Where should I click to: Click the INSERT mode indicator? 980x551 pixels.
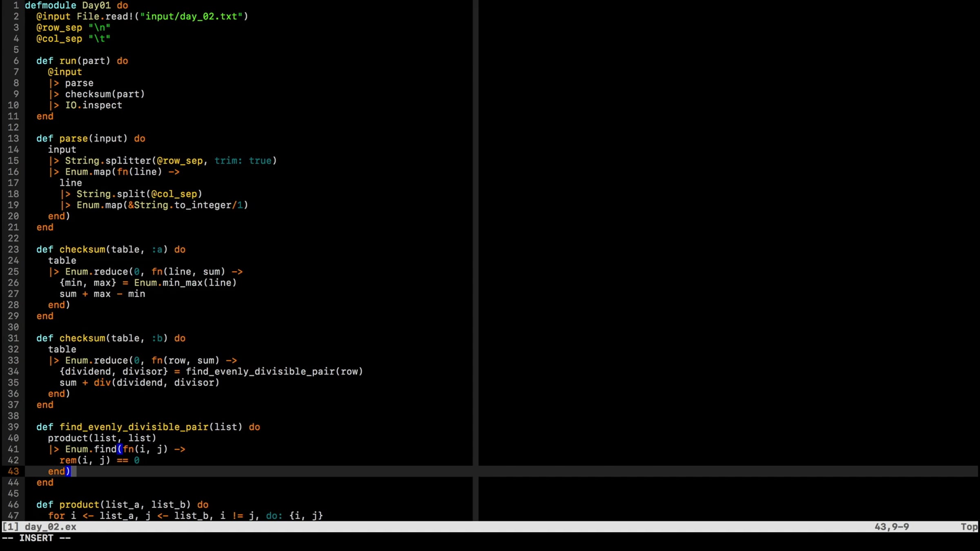point(36,538)
